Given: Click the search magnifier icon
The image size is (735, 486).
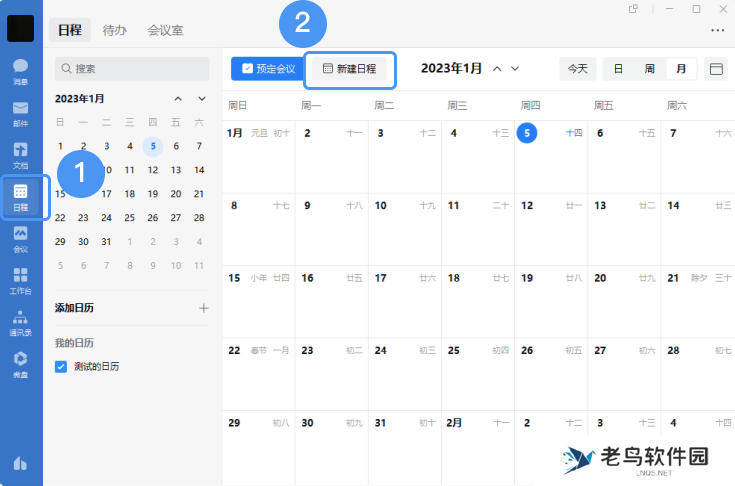Looking at the screenshot, I should [x=66, y=68].
